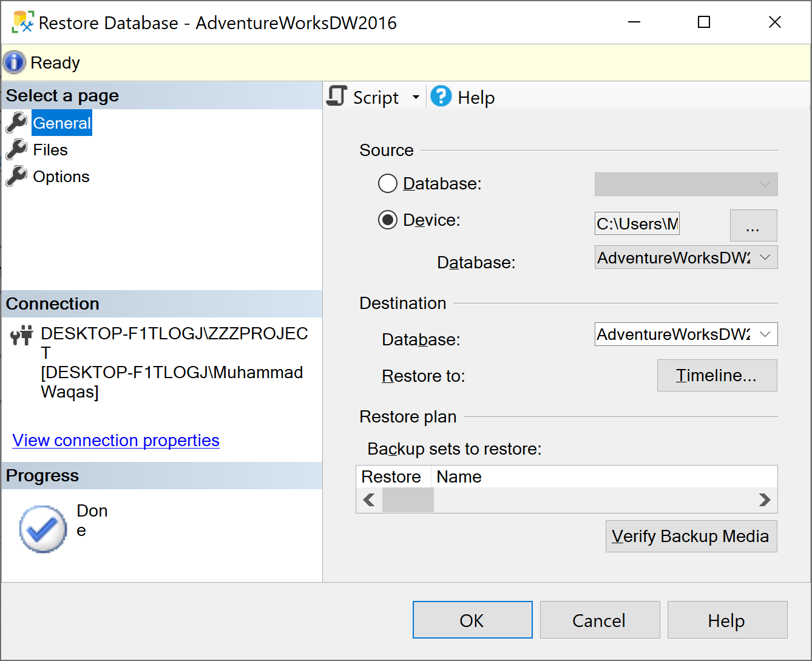This screenshot has width=812, height=661.
Task: Click the Name column header
Action: pos(459,476)
